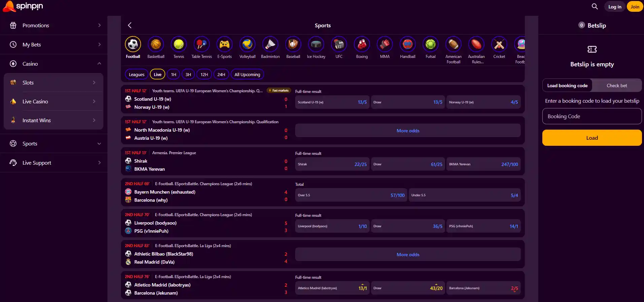Go back using the left arrow
Viewport: 644px width, 302px height.
pos(130,25)
